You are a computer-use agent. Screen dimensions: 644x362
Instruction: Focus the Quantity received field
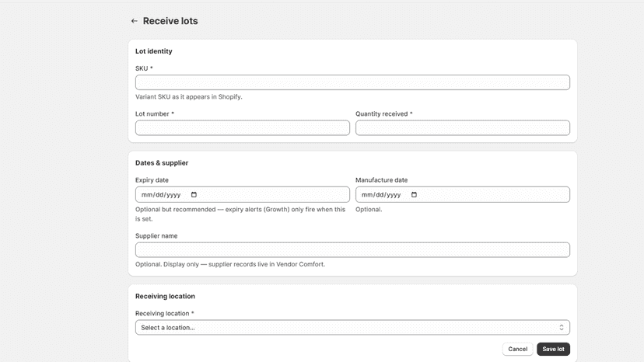(463, 127)
